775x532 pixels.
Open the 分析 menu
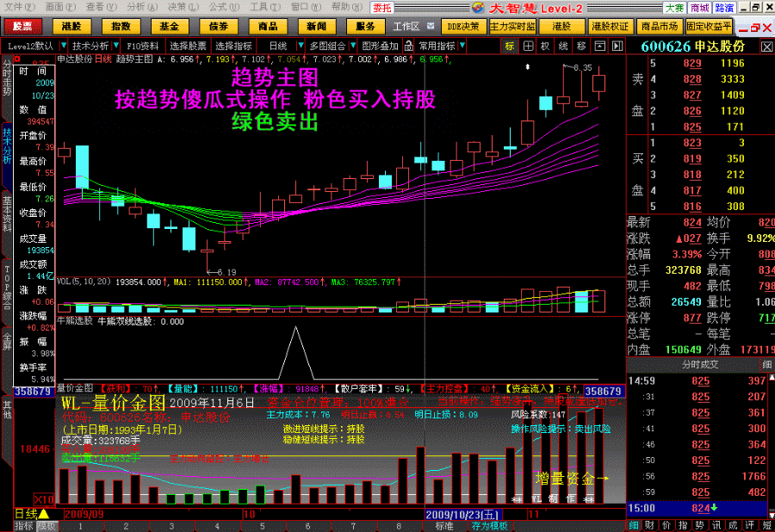tap(142, 7)
